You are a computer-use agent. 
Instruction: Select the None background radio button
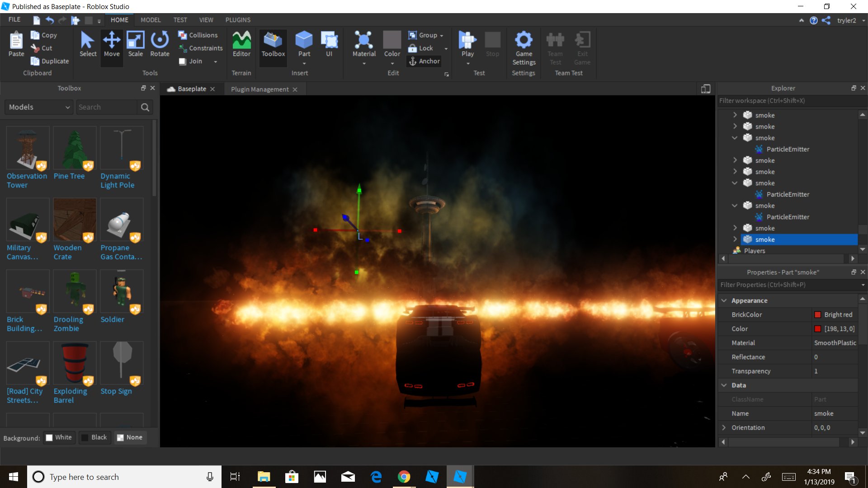pos(130,437)
